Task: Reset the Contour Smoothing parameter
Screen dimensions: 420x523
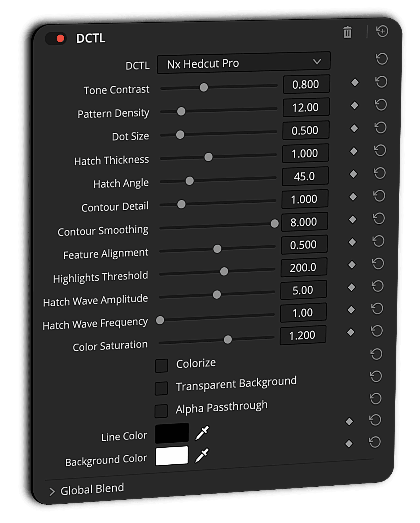Action: coord(379,219)
